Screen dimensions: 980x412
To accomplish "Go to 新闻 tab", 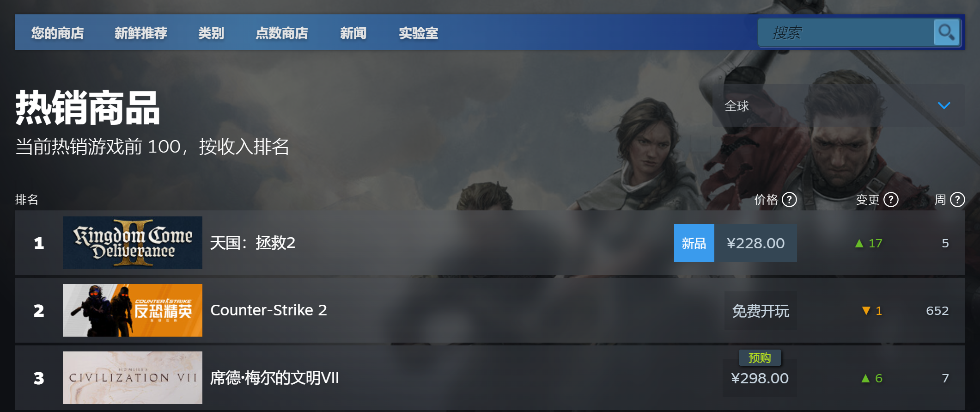I will tap(353, 33).
